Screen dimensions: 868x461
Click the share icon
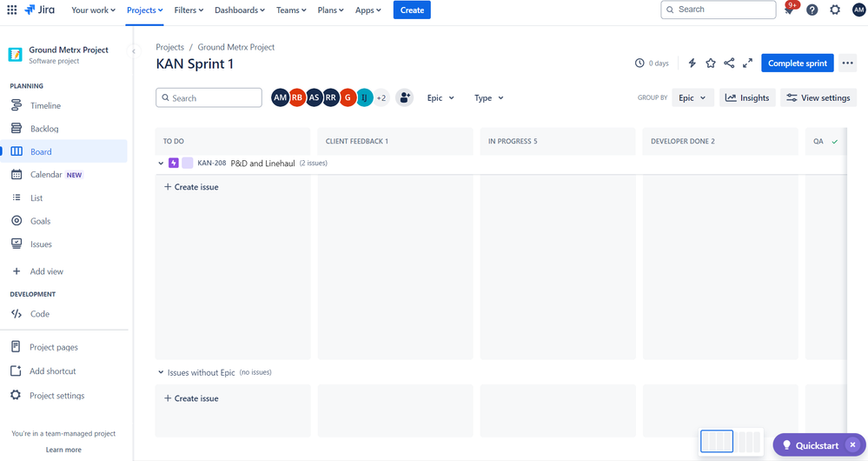[x=729, y=63]
